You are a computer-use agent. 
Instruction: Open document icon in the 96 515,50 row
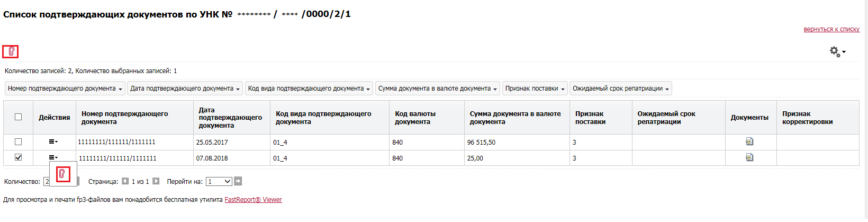[749, 141]
